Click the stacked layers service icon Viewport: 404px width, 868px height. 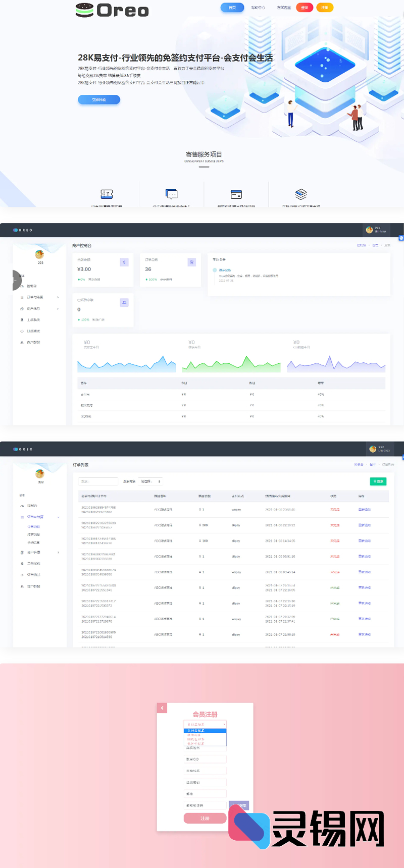pos(301,194)
